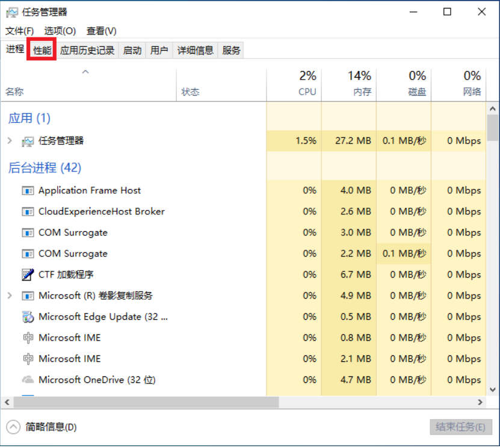This screenshot has height=448, width=500.
Task: Switch to the 详细信息 tab
Action: coord(195,51)
